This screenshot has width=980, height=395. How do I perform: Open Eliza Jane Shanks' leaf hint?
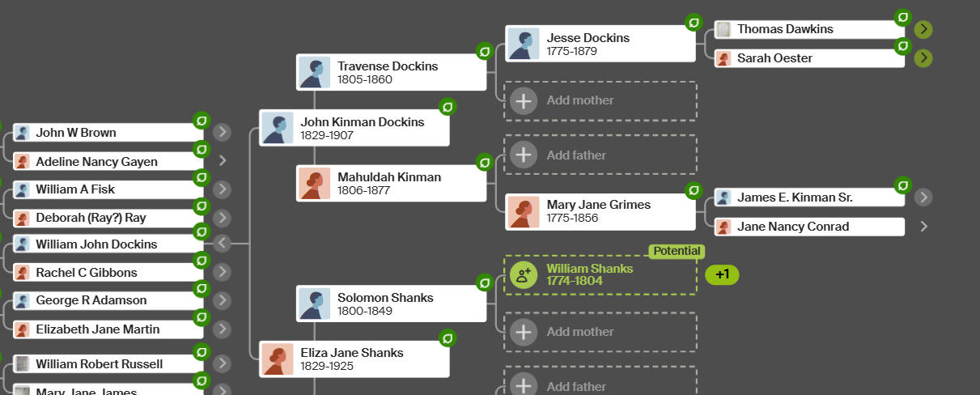click(x=448, y=338)
